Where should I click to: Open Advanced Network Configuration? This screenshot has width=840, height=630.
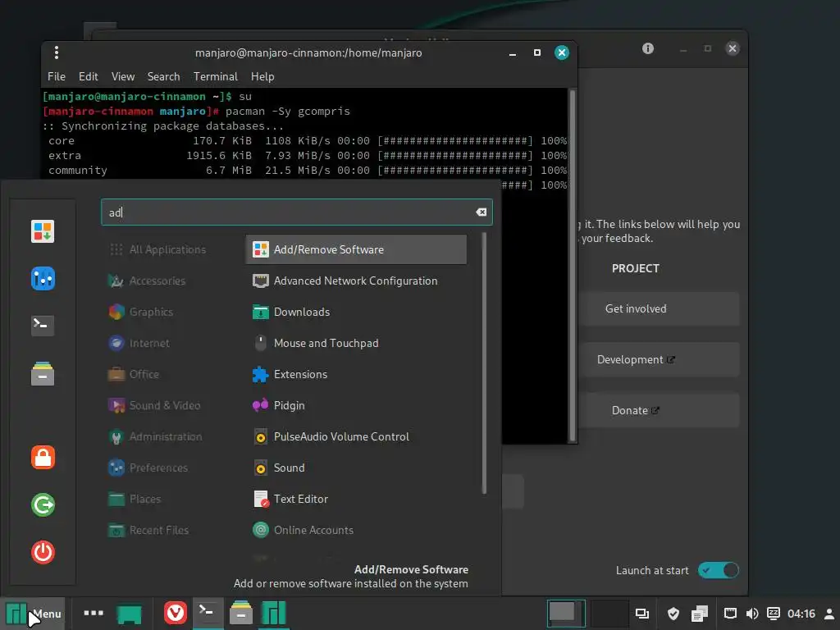(356, 281)
